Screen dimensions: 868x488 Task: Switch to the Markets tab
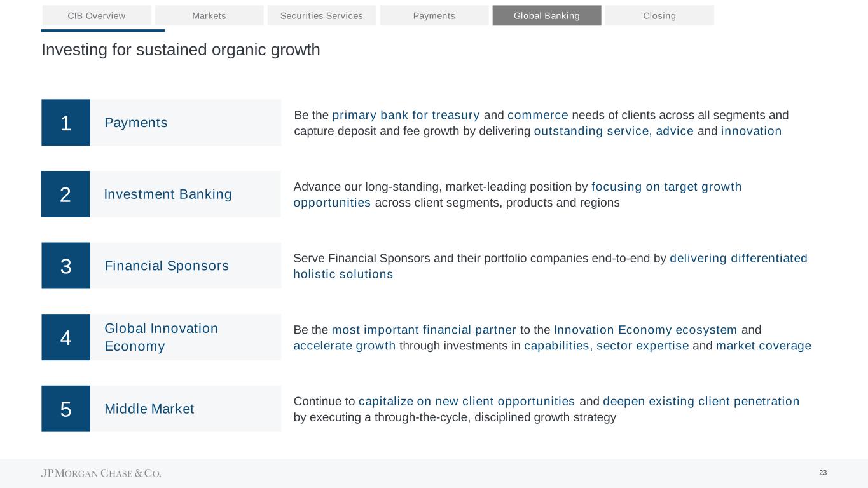209,15
